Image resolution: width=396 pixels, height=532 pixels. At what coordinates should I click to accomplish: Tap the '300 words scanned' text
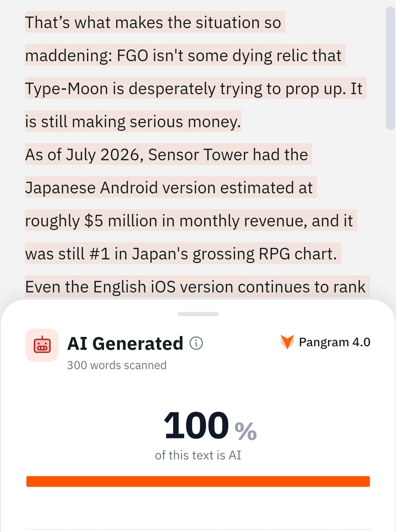click(117, 365)
